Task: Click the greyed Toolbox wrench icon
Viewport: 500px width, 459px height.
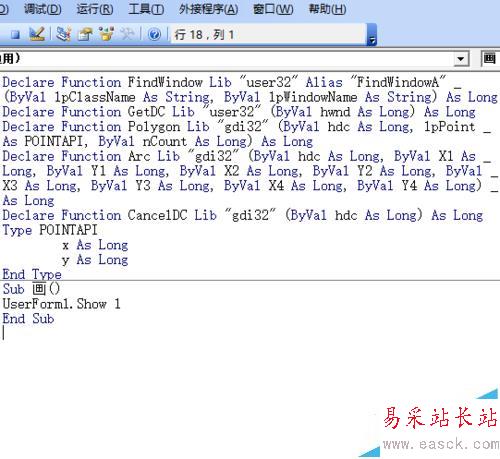Action: click(127, 34)
